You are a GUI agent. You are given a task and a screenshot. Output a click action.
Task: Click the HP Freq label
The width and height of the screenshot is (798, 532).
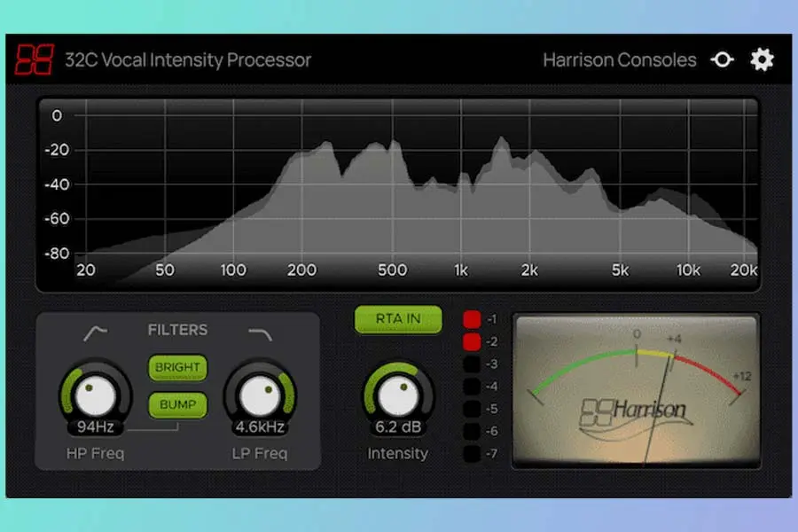(95, 453)
